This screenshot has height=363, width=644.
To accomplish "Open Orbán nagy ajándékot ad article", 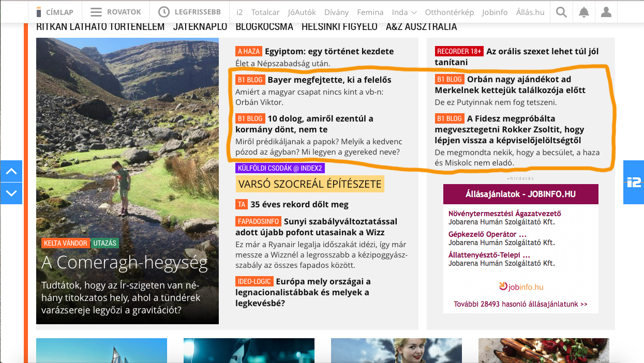I will [x=510, y=84].
